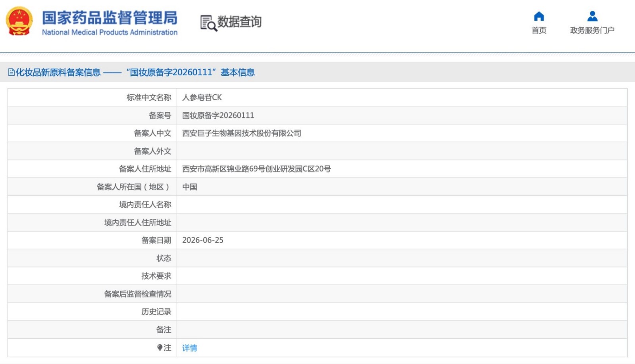Click National Medical Products Administration text
Screen dimensions: 635x364
pos(110,32)
